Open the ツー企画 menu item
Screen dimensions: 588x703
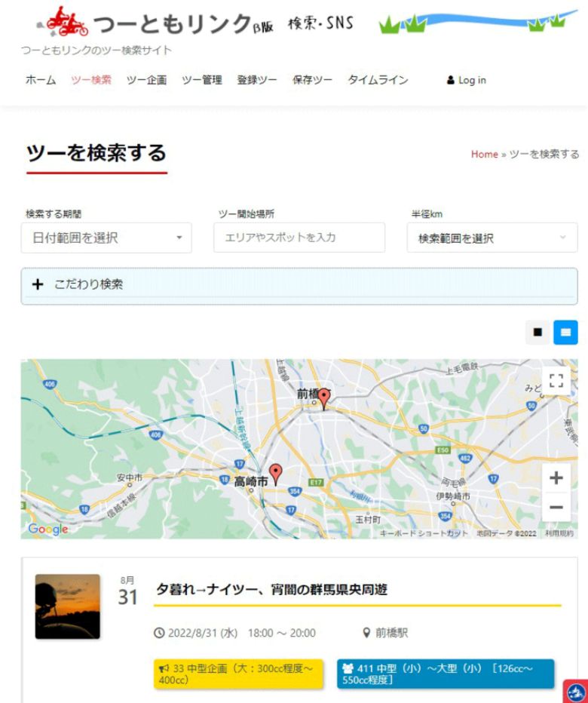146,80
